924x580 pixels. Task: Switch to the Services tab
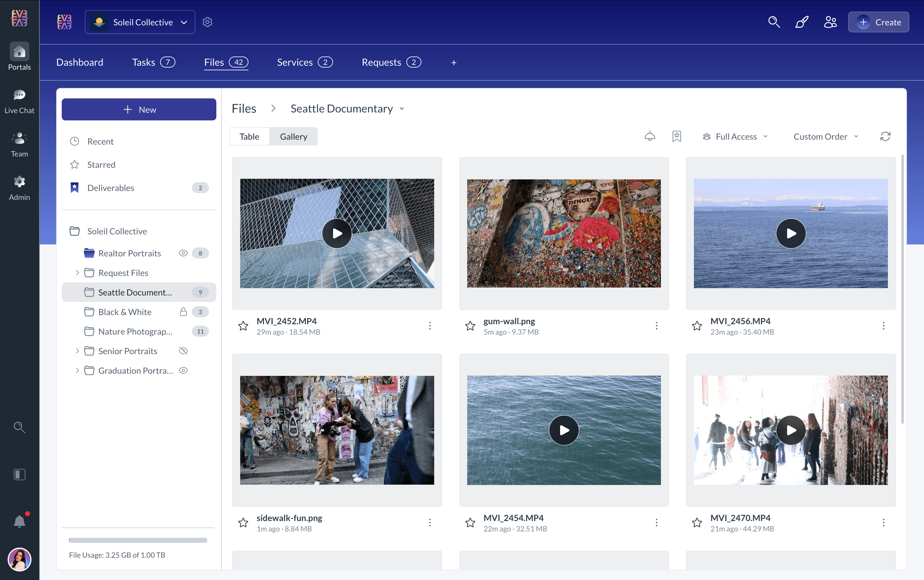(x=305, y=62)
